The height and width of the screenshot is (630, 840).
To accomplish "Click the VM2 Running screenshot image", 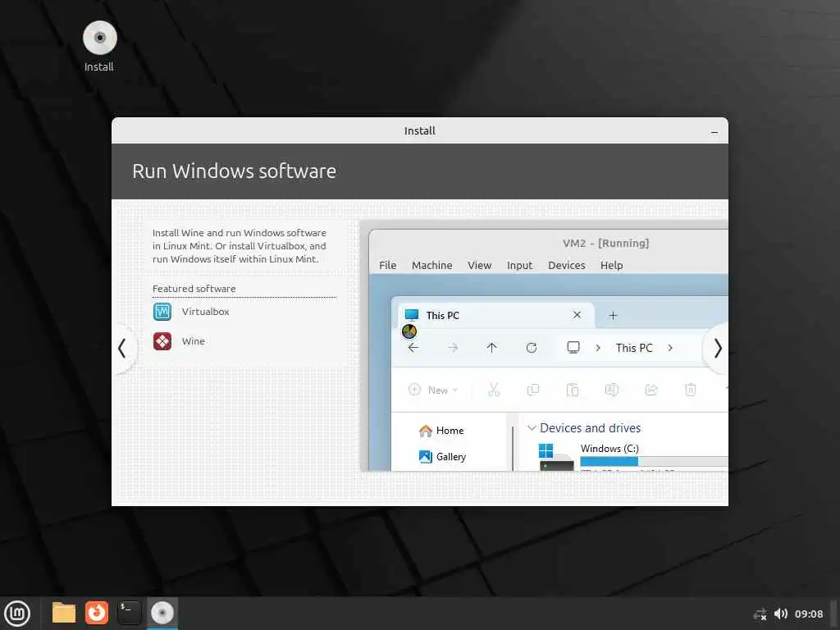I will [x=545, y=345].
